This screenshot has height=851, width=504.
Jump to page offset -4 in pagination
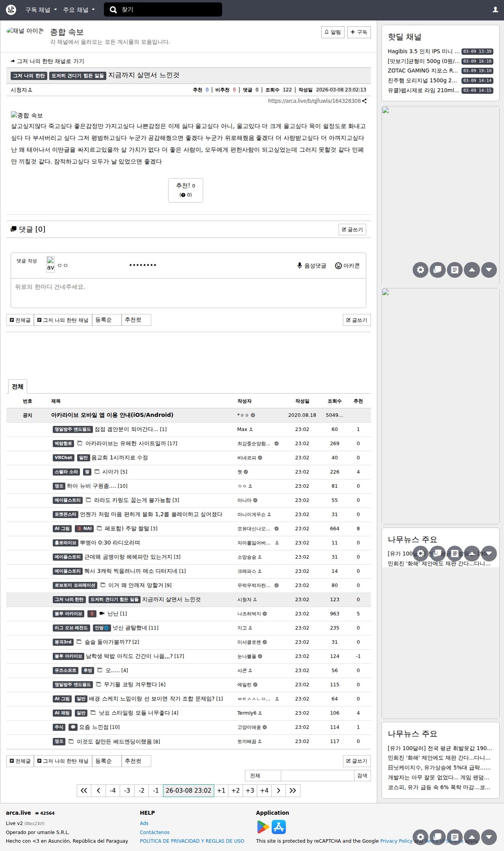point(113,790)
